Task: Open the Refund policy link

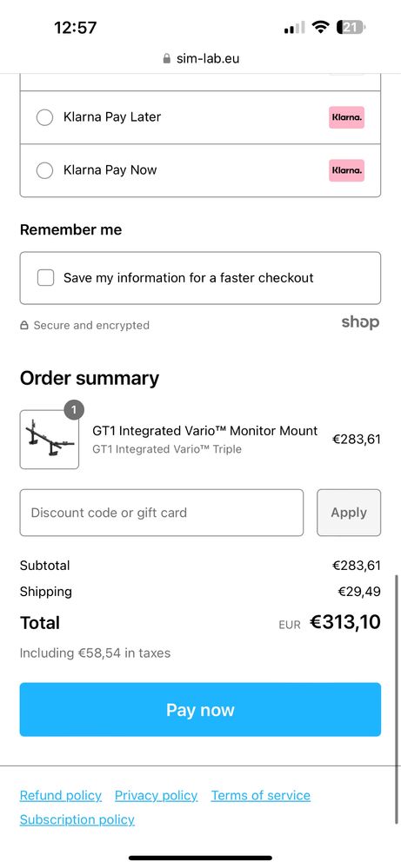Action: [61, 796]
